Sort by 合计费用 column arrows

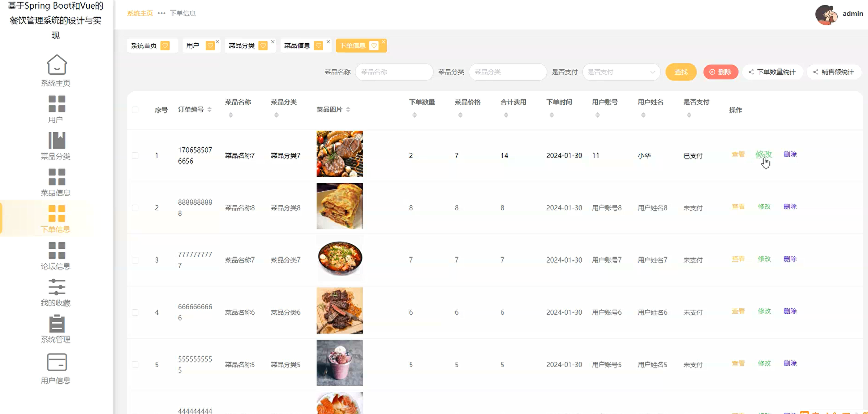click(506, 115)
